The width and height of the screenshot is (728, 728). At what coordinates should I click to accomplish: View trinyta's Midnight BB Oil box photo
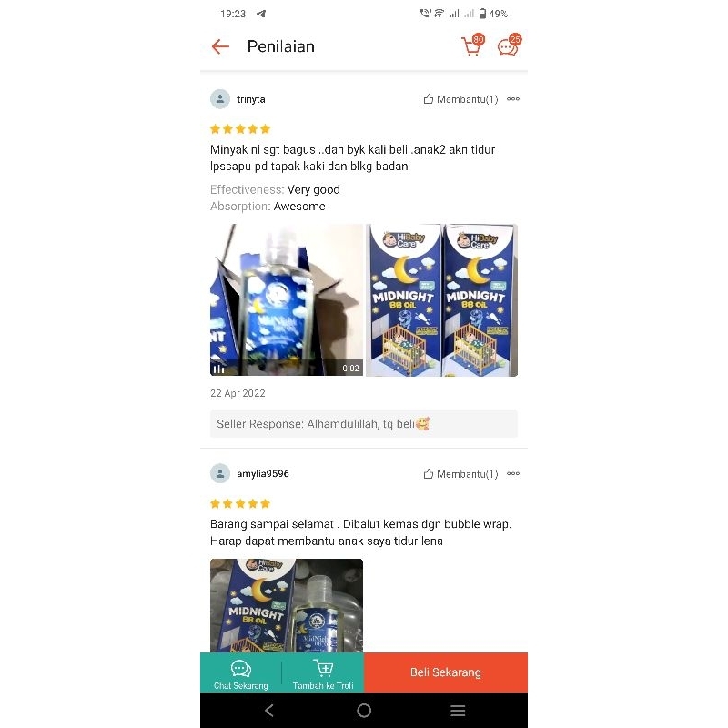click(x=441, y=300)
